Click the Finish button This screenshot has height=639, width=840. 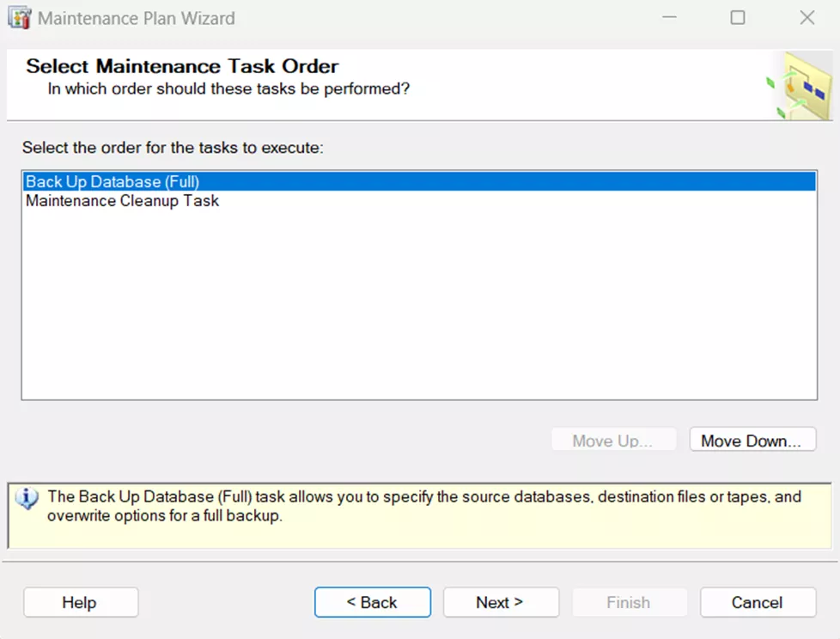[629, 603]
